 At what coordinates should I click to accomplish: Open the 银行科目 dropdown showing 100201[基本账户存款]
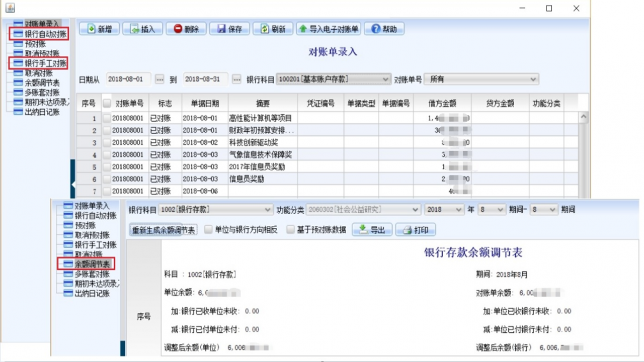[334, 79]
